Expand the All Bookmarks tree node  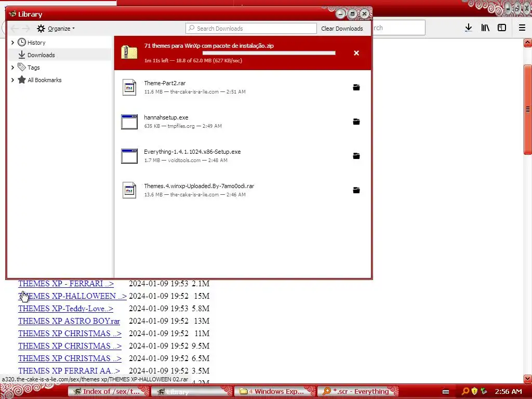tap(12, 80)
